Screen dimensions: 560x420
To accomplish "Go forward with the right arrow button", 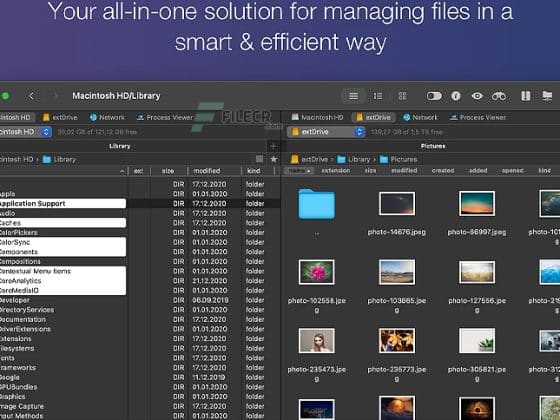I will [56, 96].
